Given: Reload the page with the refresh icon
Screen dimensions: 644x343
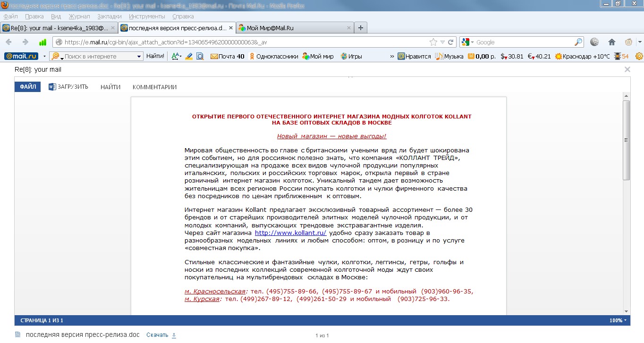Looking at the screenshot, I should coord(451,42).
